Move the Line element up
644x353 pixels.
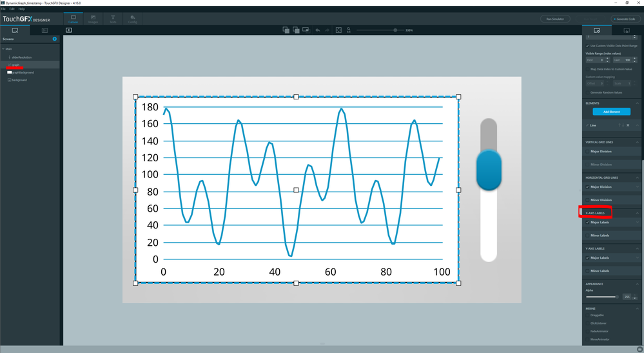pyautogui.click(x=620, y=125)
